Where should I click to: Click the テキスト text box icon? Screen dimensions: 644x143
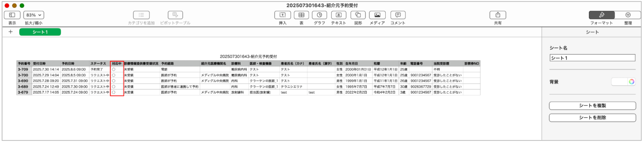tap(338, 15)
